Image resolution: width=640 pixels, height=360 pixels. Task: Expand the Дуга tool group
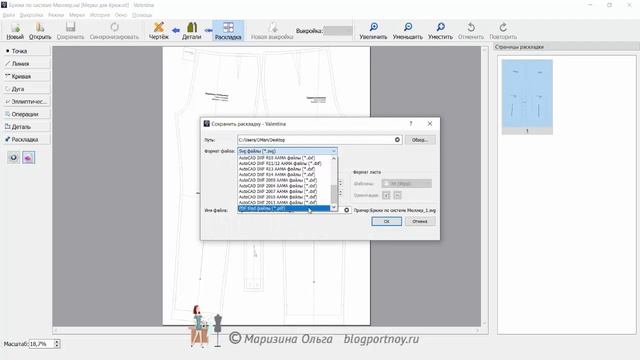click(x=27, y=89)
